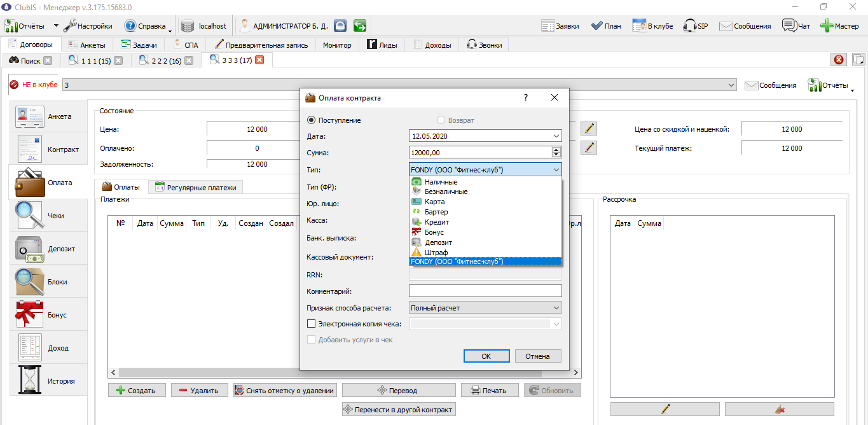Expand the client search combo box arrow
The image size is (868, 425).
click(731, 85)
